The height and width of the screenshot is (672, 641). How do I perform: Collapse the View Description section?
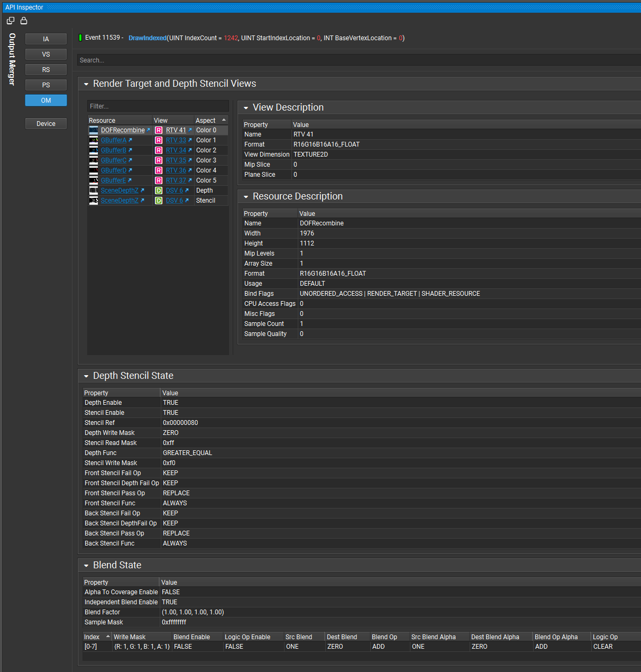[x=245, y=107]
